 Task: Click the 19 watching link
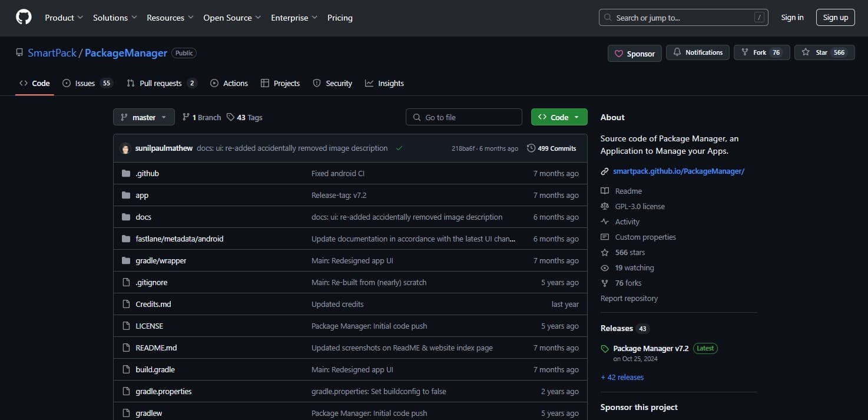tap(627, 267)
